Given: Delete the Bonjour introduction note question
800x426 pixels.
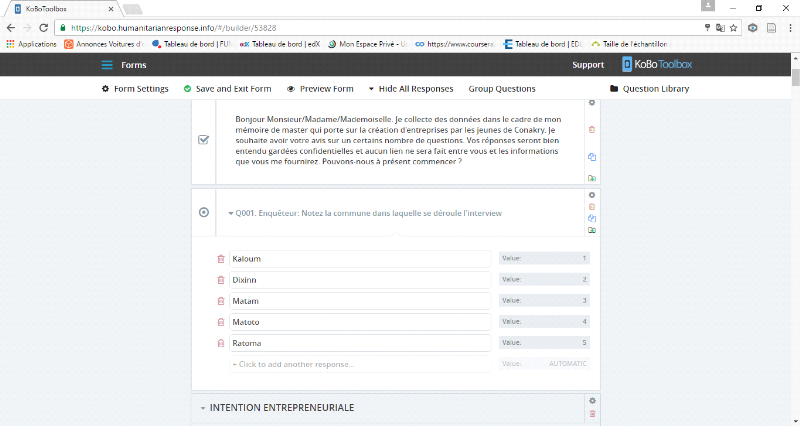Looking at the screenshot, I should 592,130.
